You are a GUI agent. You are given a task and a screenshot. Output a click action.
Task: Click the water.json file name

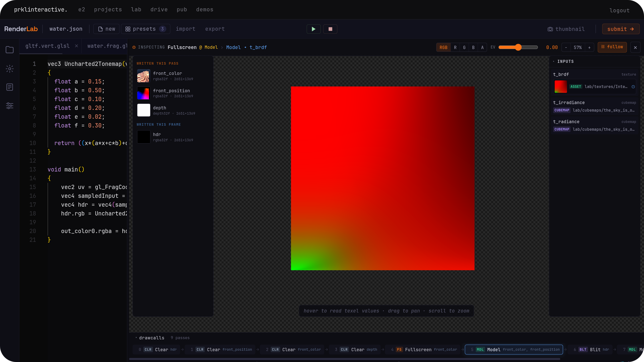tap(66, 29)
